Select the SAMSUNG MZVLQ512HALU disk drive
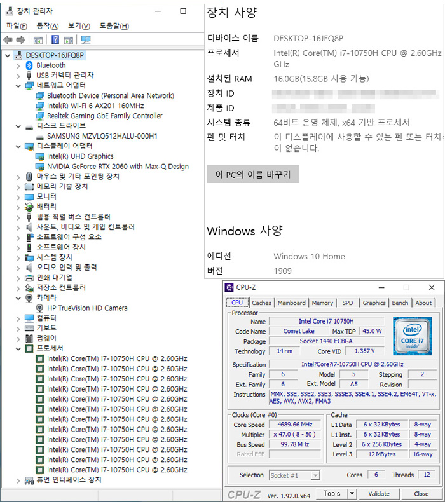The width and height of the screenshot is (445, 504). (102, 136)
